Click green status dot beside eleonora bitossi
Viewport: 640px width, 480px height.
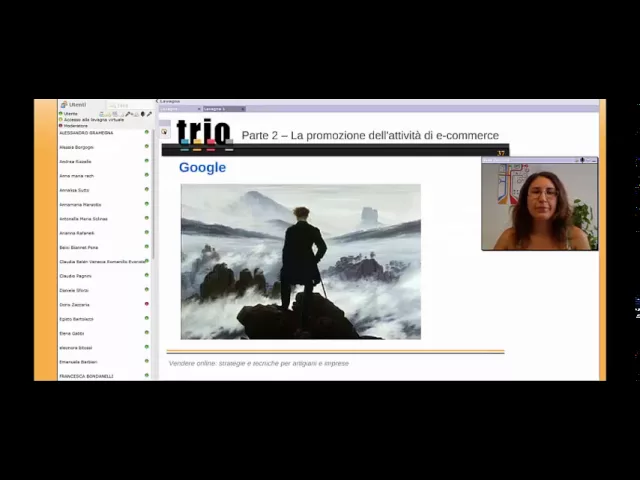[x=147, y=347]
